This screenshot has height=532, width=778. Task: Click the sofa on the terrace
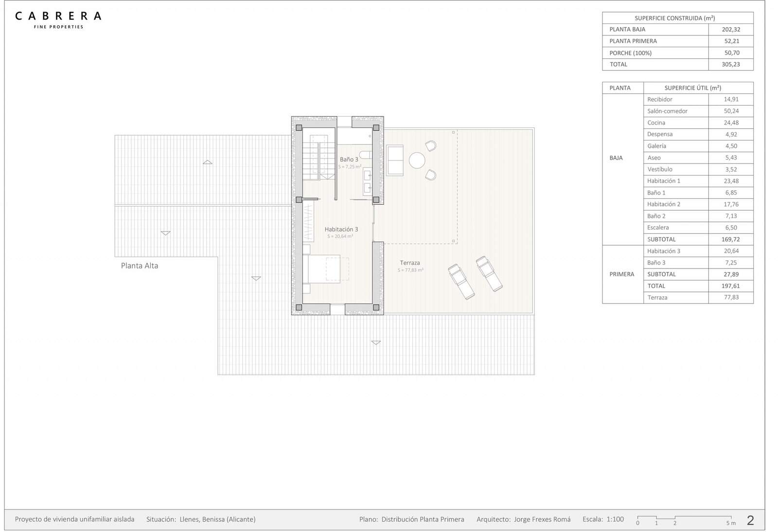(x=395, y=160)
